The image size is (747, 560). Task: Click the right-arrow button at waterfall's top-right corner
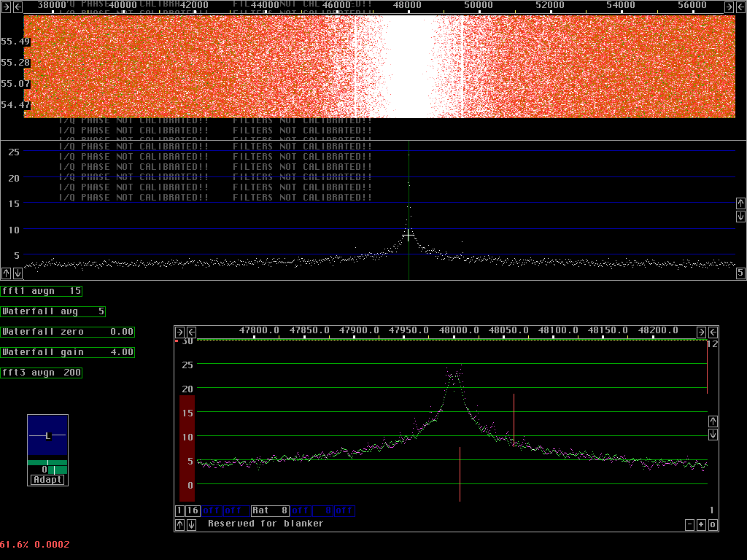coord(729,7)
